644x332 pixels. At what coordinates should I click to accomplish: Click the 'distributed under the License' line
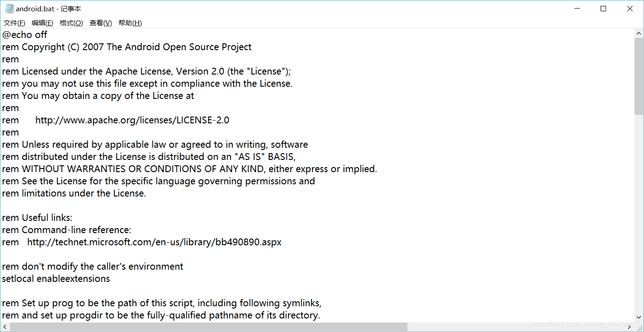pos(148,157)
